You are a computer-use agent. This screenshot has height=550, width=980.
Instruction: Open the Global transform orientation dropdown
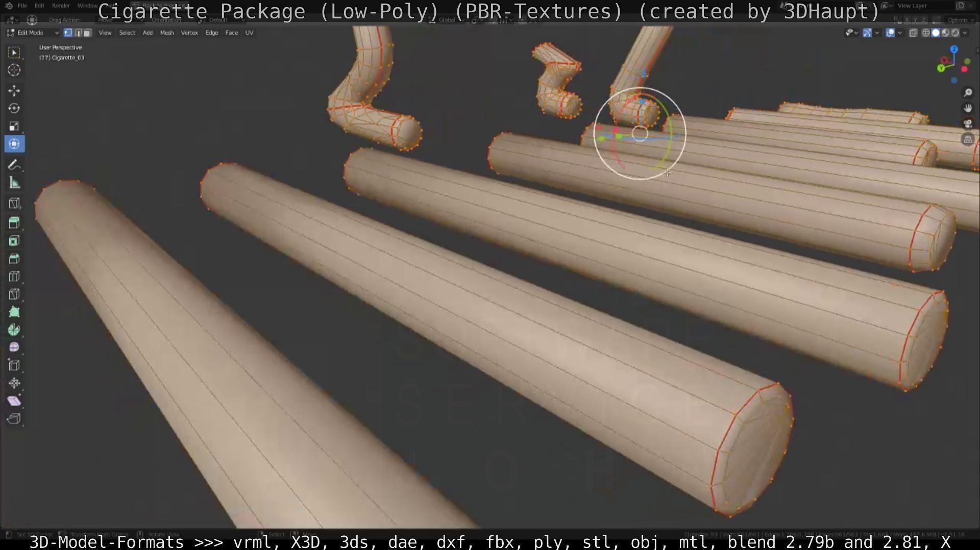[x=448, y=20]
